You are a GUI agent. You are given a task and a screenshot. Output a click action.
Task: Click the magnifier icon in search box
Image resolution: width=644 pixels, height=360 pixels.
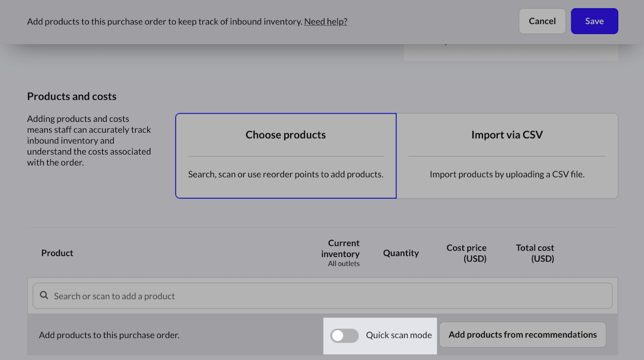click(x=44, y=296)
